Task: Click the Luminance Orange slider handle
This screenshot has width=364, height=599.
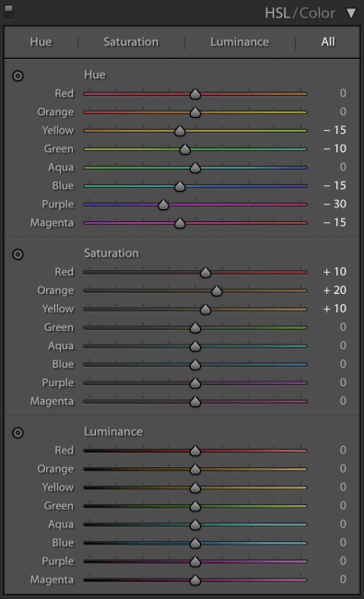Action: pyautogui.click(x=195, y=469)
